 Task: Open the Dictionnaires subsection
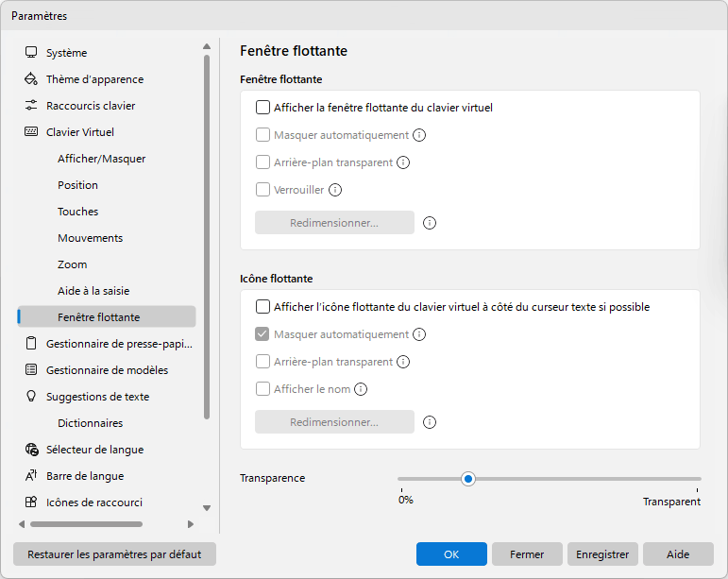tap(107, 423)
